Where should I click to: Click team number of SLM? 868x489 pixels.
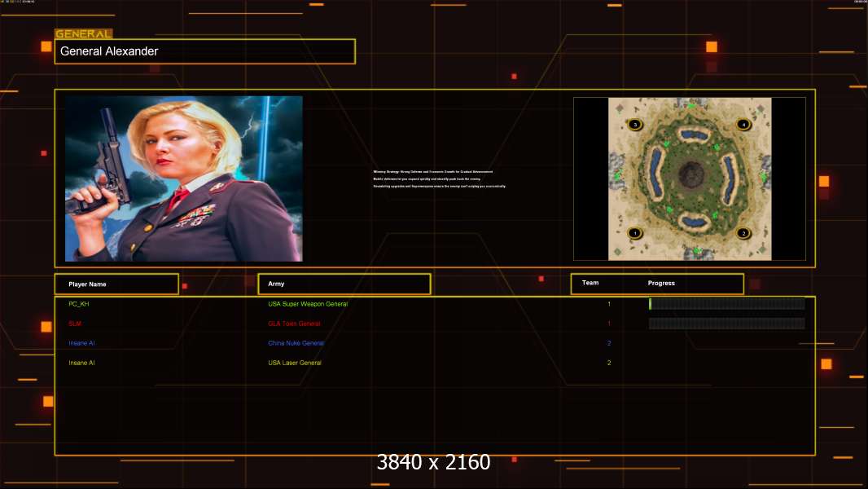tap(609, 324)
